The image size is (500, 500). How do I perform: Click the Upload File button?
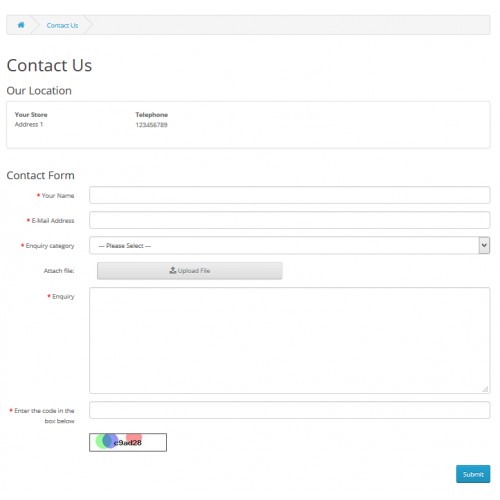coord(190,271)
